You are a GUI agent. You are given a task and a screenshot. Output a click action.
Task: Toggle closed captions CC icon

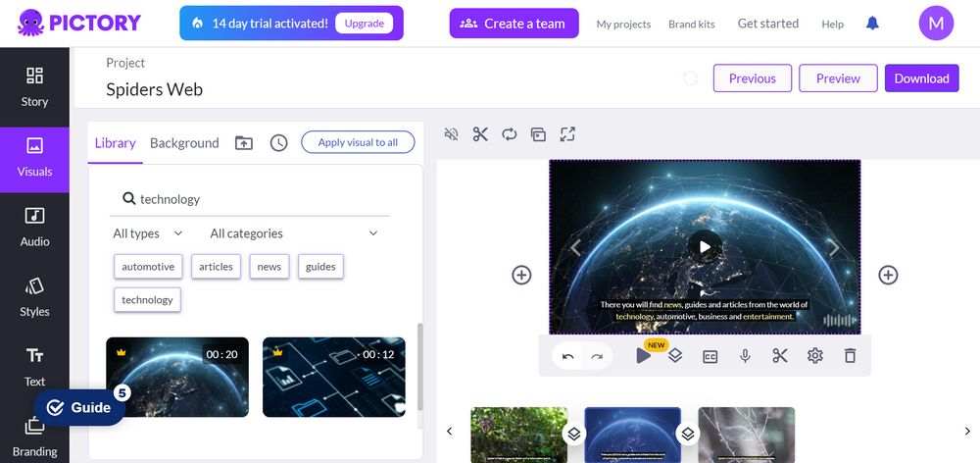pyautogui.click(x=710, y=357)
